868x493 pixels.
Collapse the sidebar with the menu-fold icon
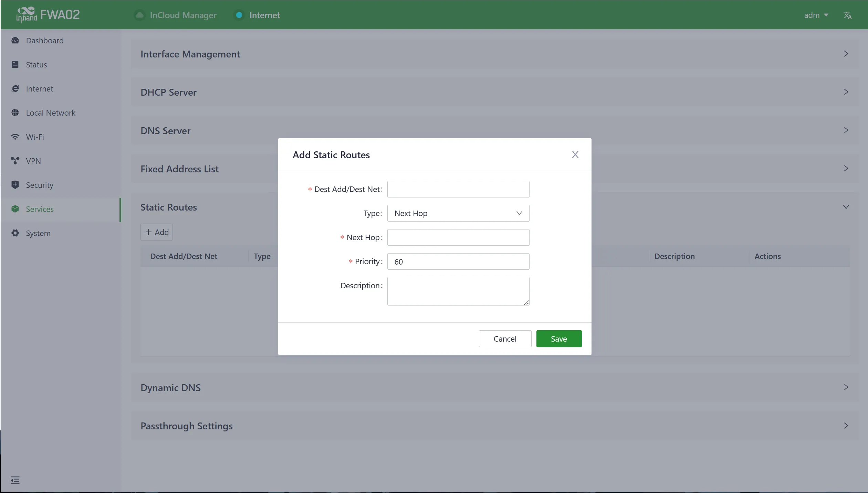click(x=15, y=480)
